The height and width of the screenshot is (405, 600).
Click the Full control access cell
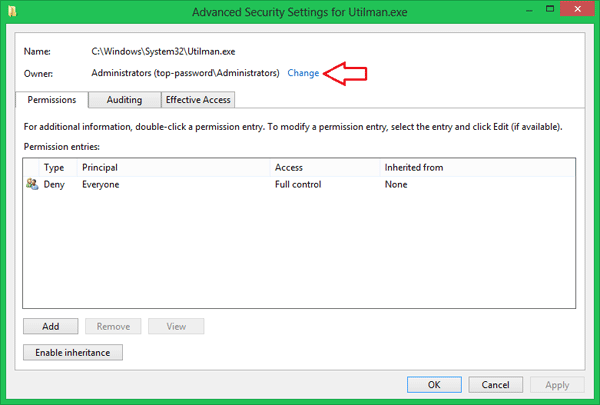pos(298,185)
